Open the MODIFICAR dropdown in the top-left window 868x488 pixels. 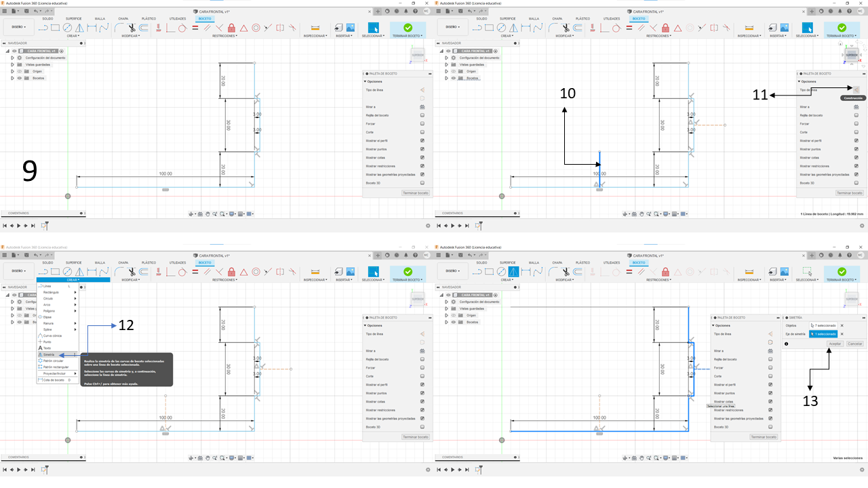click(130, 35)
